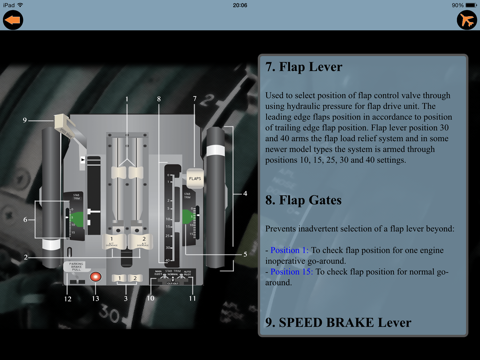480x360 pixels.
Task: Tap the iPad Wi-Fi status indicator
Action: coord(13,5)
